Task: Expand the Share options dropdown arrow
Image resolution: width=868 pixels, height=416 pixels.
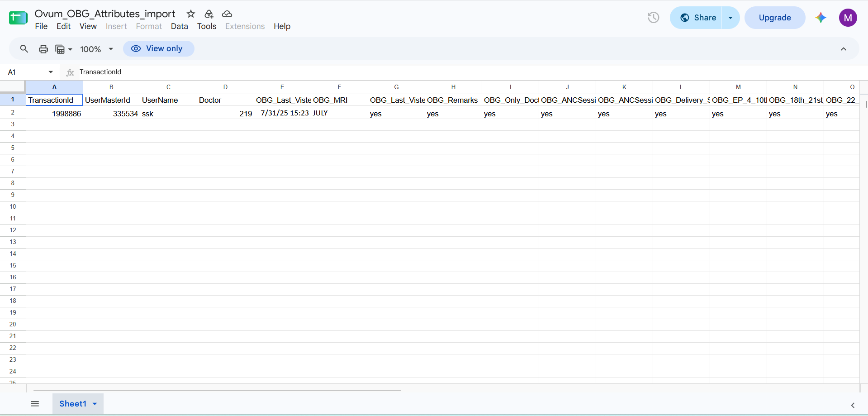Action: 730,18
